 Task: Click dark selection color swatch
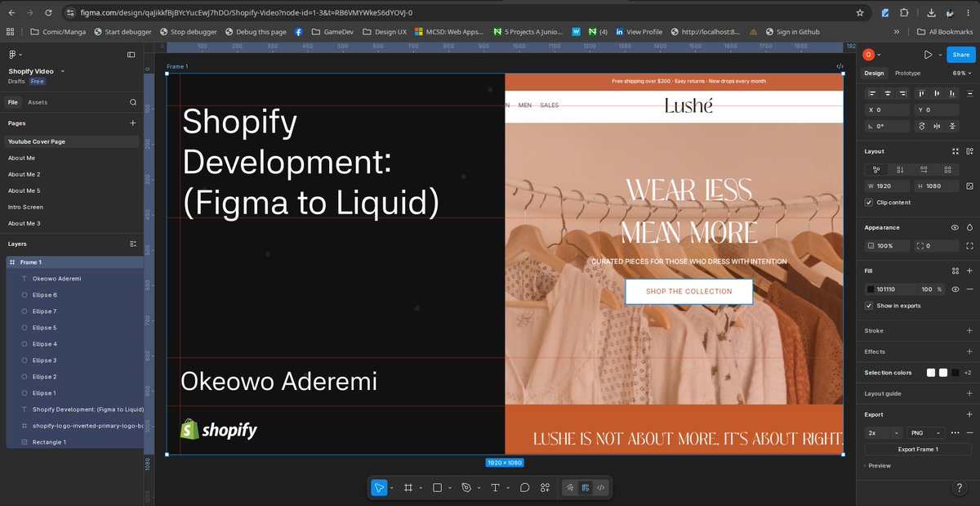coord(955,373)
